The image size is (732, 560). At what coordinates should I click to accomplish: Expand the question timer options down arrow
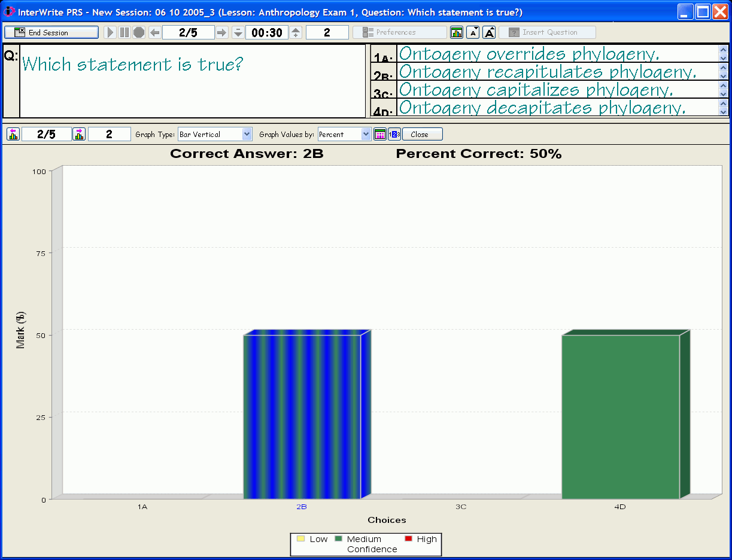(x=238, y=32)
